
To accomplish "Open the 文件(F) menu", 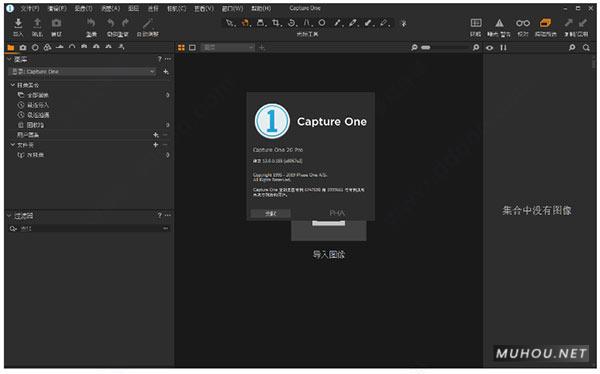I will pyautogui.click(x=30, y=8).
